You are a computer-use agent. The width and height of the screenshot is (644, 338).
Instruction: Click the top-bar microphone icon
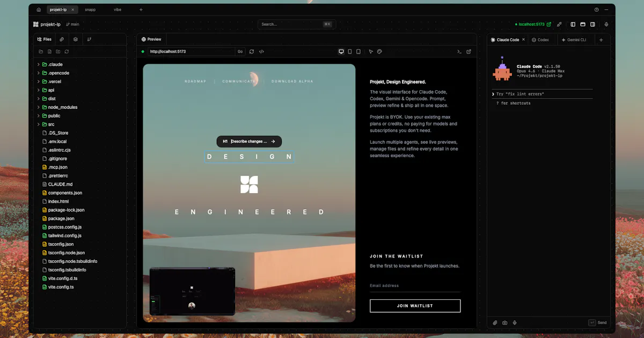pos(606,24)
